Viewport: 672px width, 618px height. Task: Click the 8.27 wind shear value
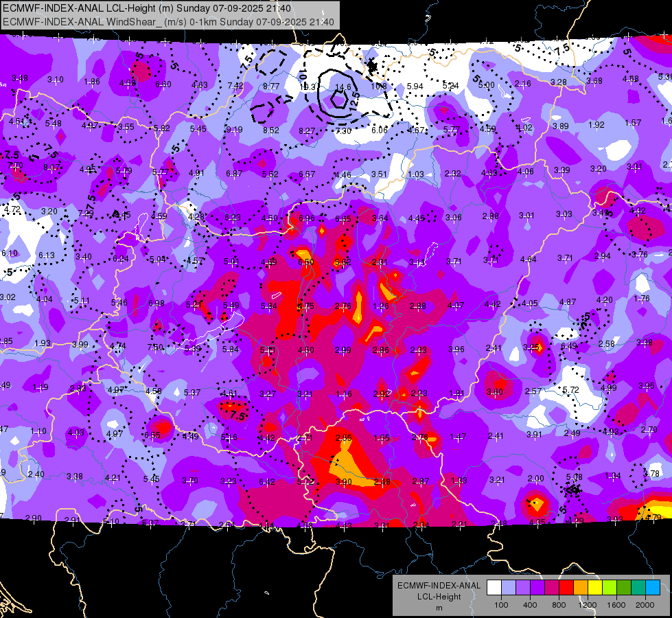307,130
